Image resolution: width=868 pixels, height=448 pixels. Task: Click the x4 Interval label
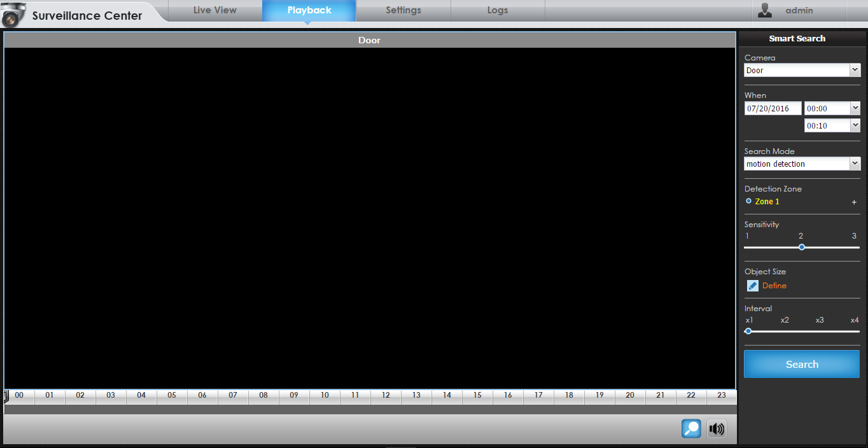point(855,320)
